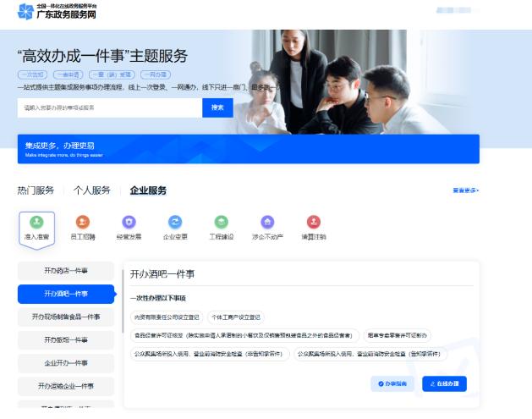
Task: Select the 工程建设 category icon
Action: (221, 223)
